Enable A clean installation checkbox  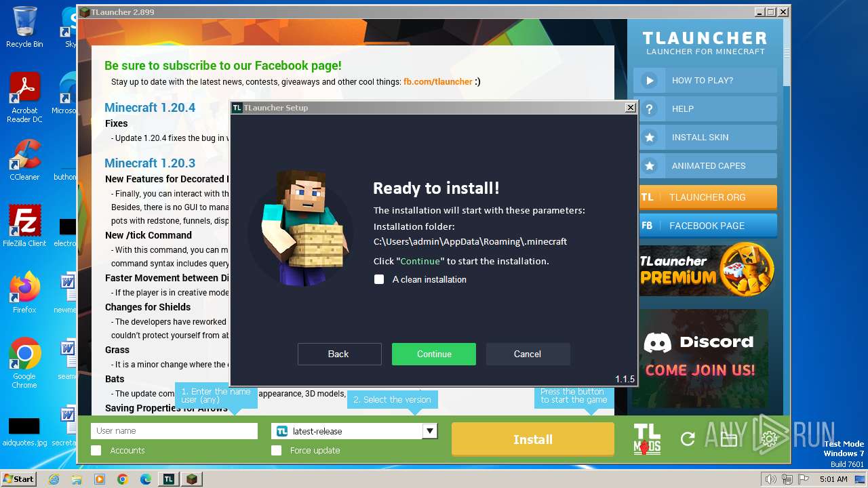click(x=379, y=279)
